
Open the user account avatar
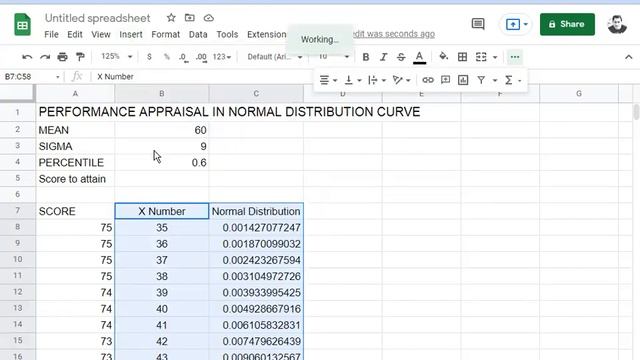point(617,24)
